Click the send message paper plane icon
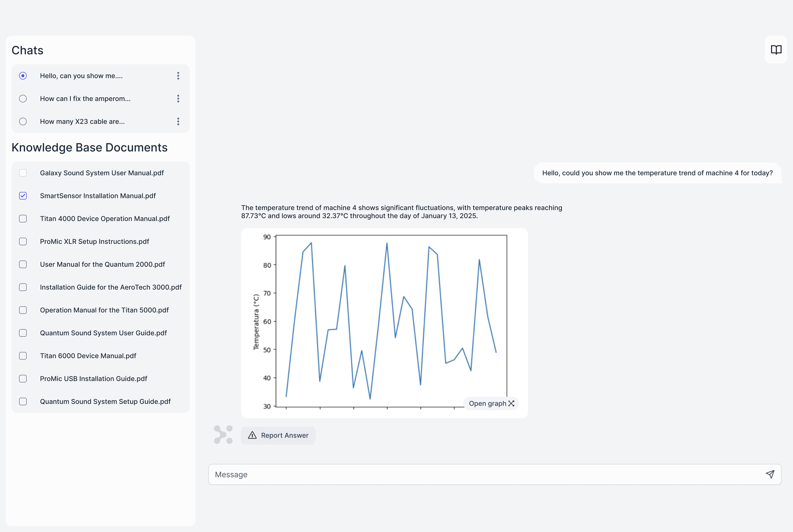This screenshot has height=532, width=793. (x=770, y=474)
